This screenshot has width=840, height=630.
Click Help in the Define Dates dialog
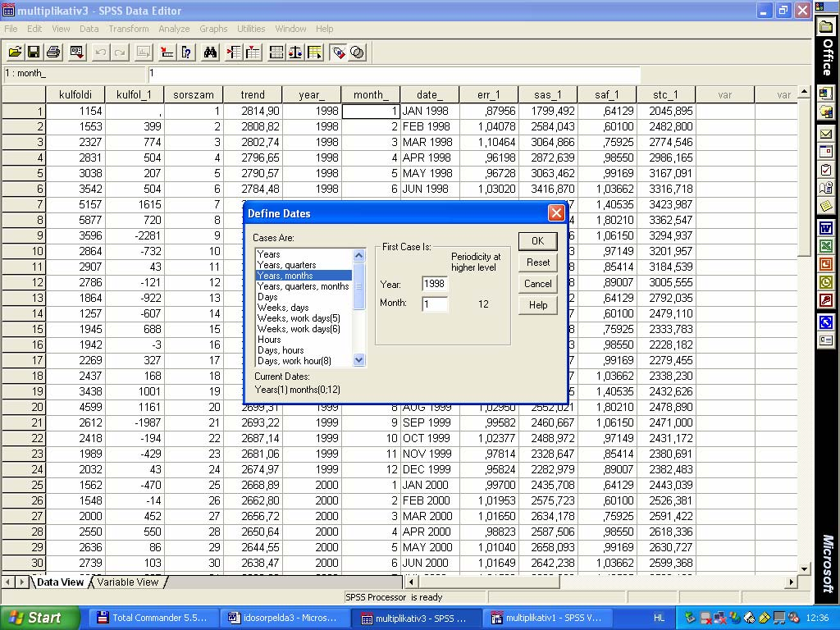click(x=538, y=305)
